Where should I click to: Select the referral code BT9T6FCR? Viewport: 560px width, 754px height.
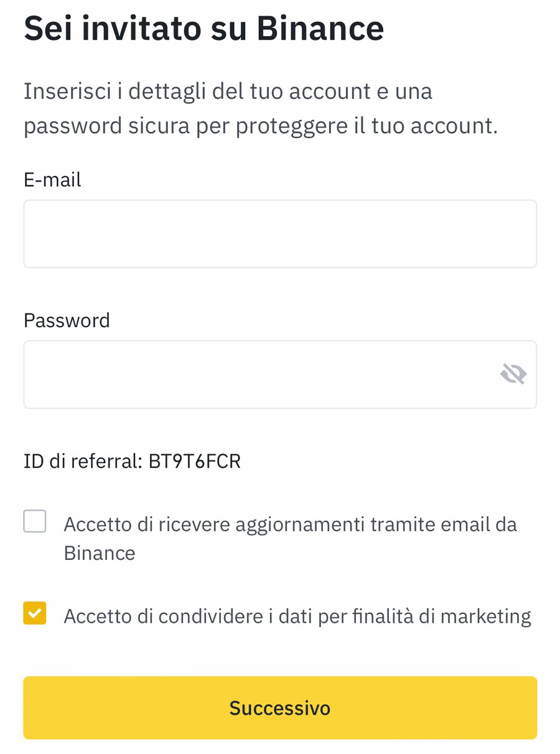pyautogui.click(x=195, y=461)
